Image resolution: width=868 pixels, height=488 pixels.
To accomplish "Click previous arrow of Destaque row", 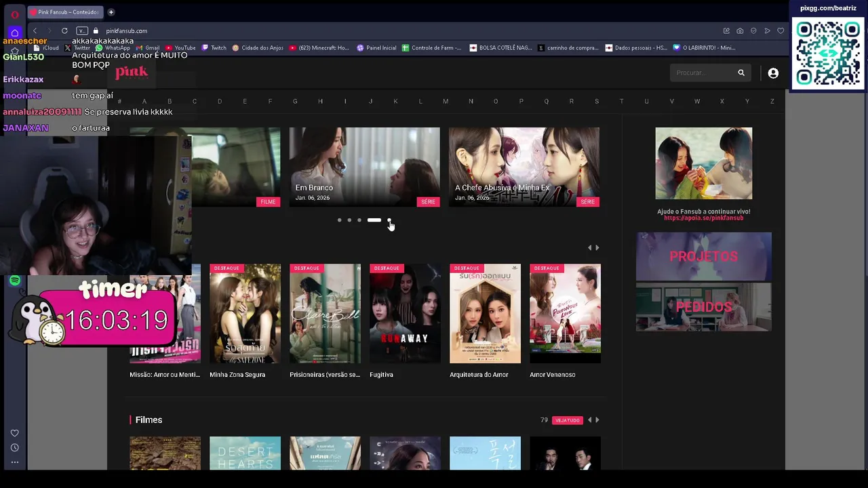I will click(589, 248).
